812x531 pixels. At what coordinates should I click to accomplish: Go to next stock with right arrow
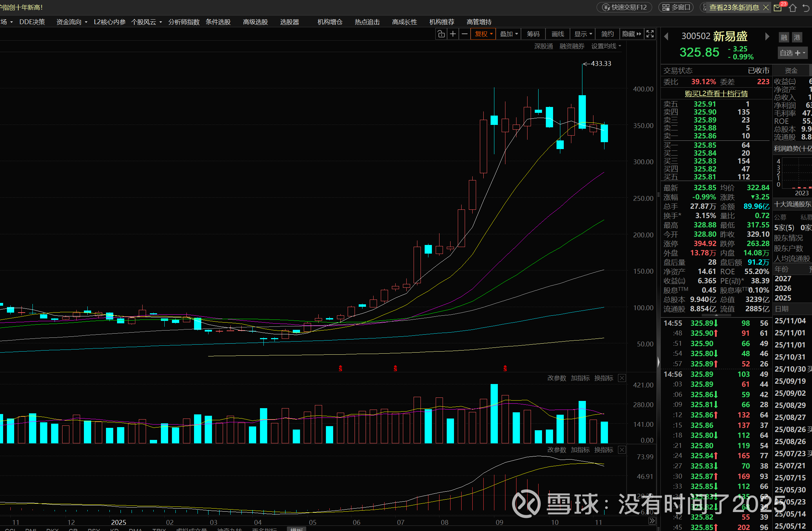click(x=767, y=36)
